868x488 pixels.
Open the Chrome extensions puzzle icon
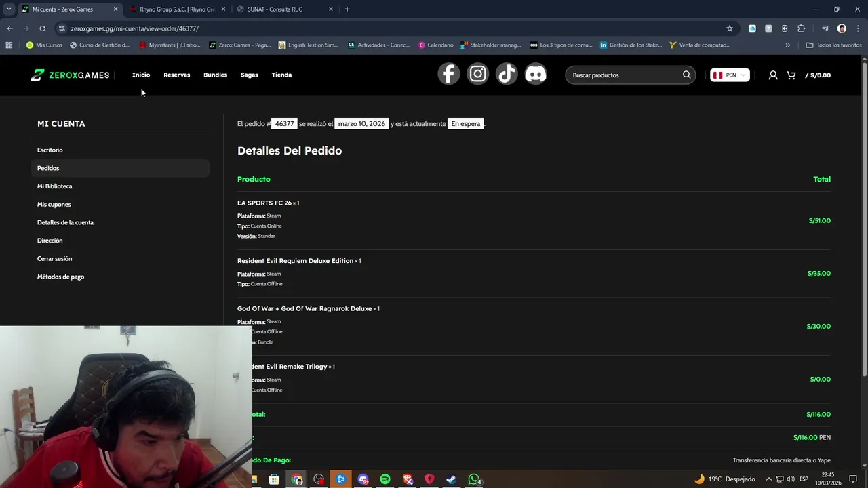[801, 28]
